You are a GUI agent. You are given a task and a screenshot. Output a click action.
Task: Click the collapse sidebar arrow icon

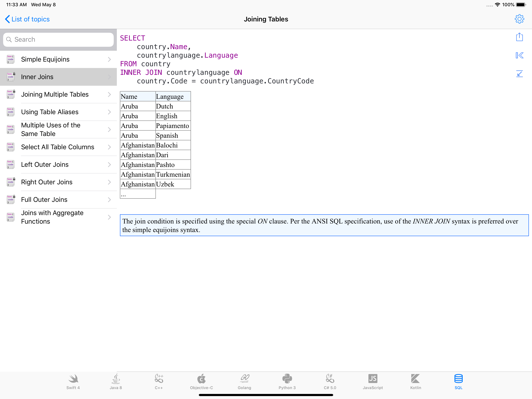[519, 56]
